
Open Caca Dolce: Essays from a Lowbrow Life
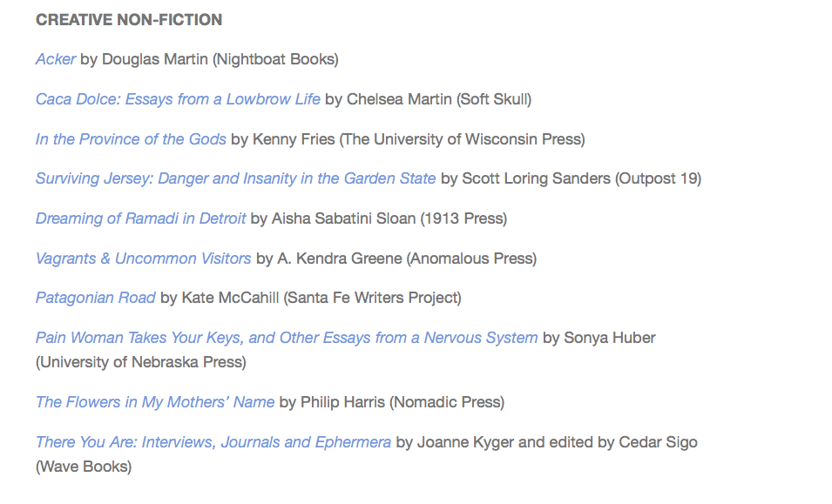click(x=178, y=99)
